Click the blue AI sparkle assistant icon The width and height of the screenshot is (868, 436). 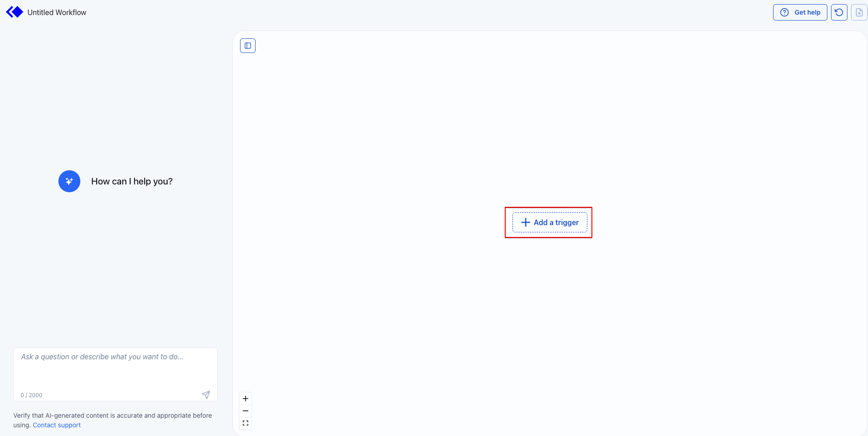pyautogui.click(x=69, y=181)
